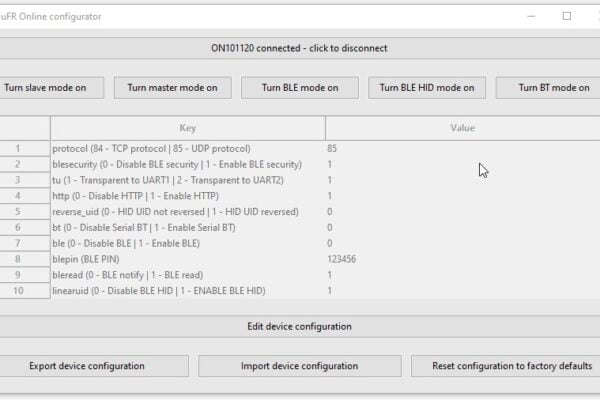Click ON101120 connected disconnect button
The image size is (600, 400).
tap(299, 48)
